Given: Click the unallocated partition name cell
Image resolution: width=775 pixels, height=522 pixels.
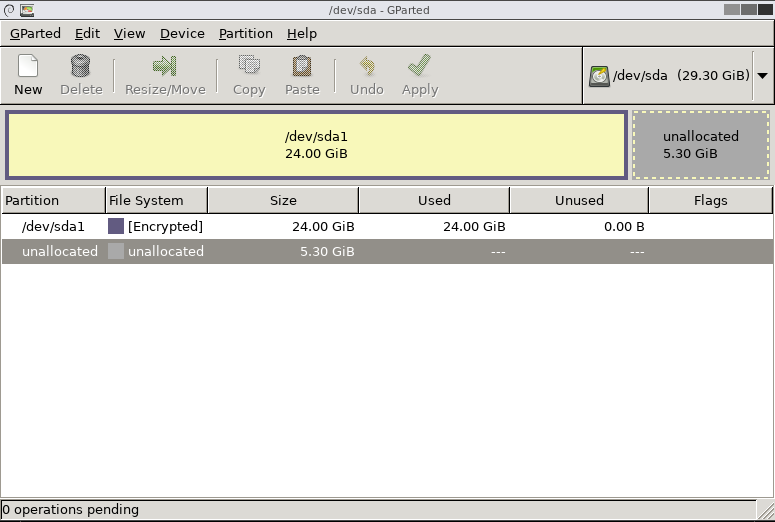Looking at the screenshot, I should pyautogui.click(x=60, y=251).
